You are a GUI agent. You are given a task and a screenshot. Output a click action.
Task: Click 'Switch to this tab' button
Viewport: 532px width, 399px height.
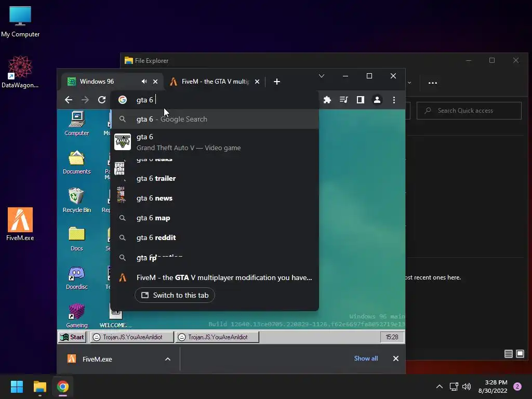click(175, 295)
